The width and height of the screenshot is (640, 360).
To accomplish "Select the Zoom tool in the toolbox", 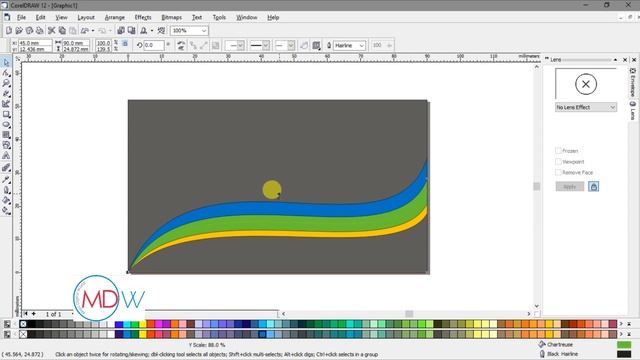I will tap(6, 83).
